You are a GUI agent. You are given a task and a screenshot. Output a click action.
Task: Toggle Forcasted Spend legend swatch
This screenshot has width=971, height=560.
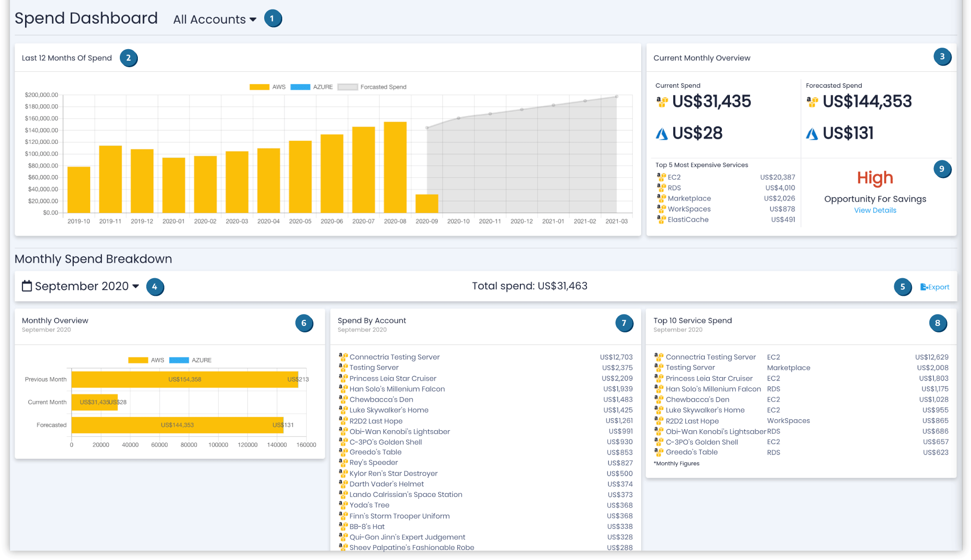tap(347, 87)
